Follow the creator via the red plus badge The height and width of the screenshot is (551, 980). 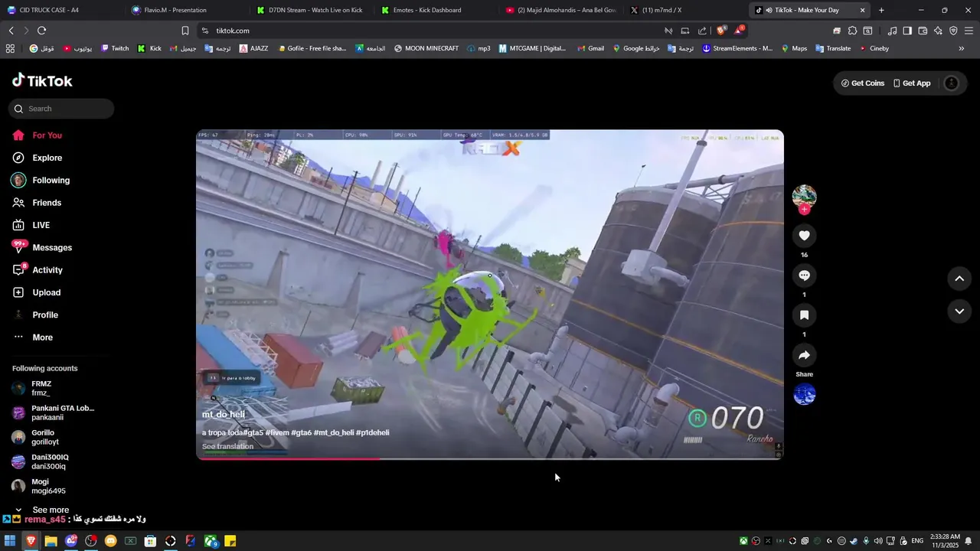click(x=804, y=210)
